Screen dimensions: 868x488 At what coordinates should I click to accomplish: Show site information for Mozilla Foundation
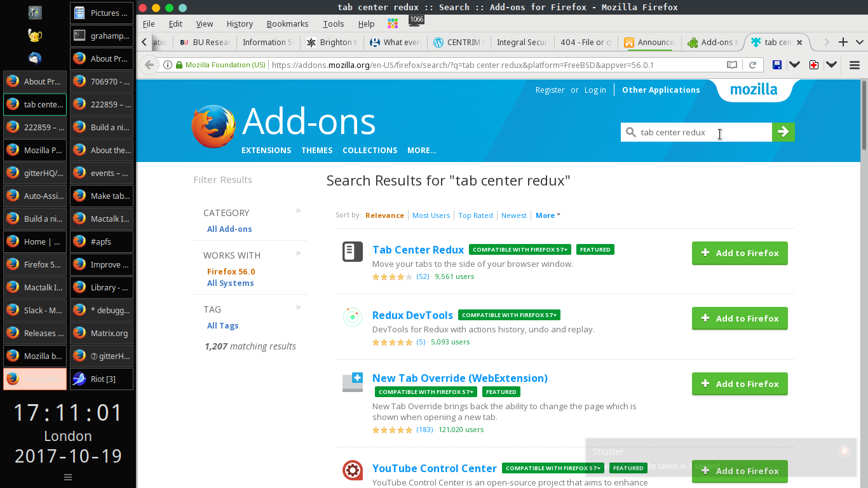(x=220, y=65)
